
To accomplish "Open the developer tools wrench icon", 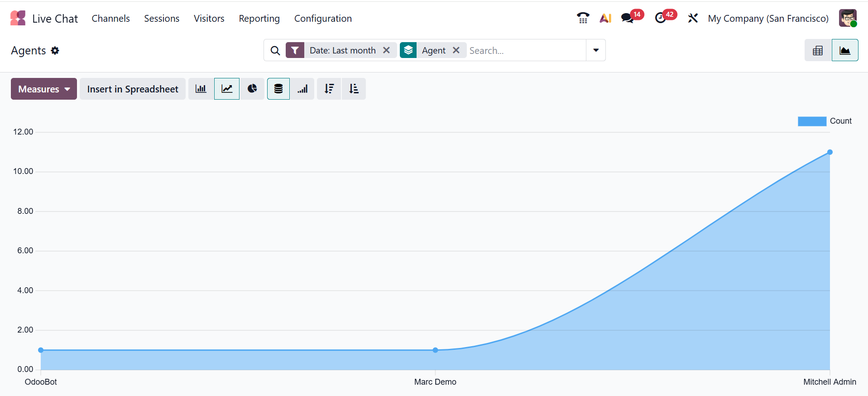I will coord(693,18).
